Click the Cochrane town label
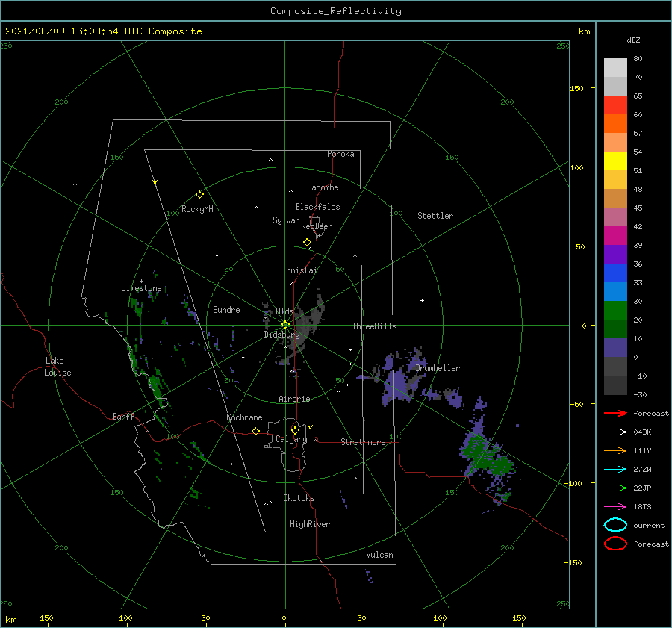 pyautogui.click(x=244, y=417)
